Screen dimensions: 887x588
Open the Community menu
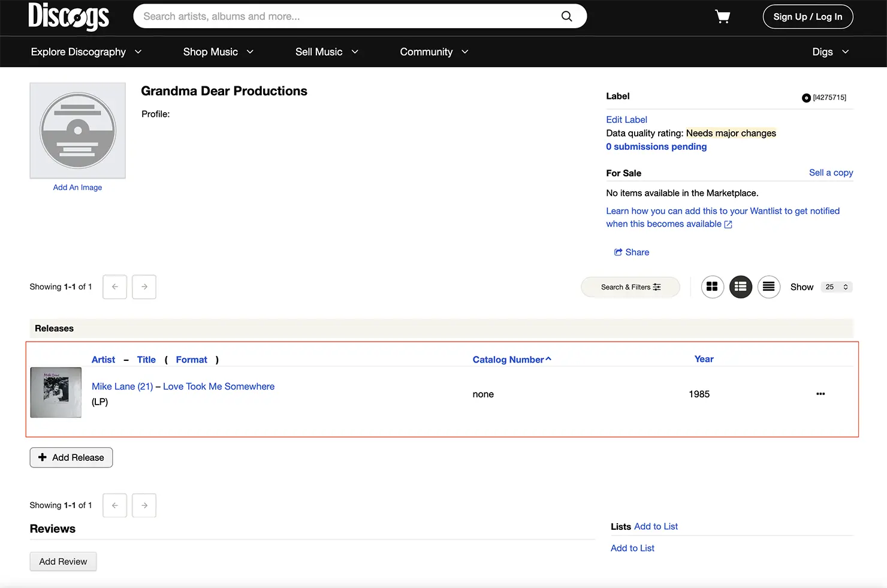(x=434, y=52)
